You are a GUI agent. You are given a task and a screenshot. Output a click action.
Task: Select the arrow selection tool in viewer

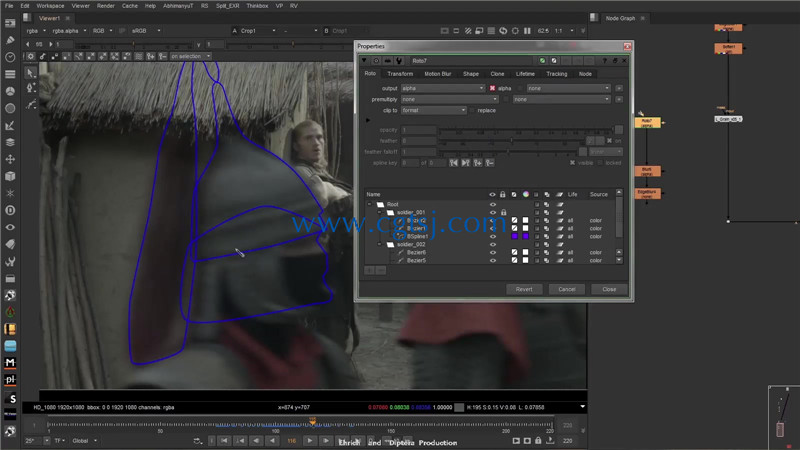pyautogui.click(x=31, y=72)
